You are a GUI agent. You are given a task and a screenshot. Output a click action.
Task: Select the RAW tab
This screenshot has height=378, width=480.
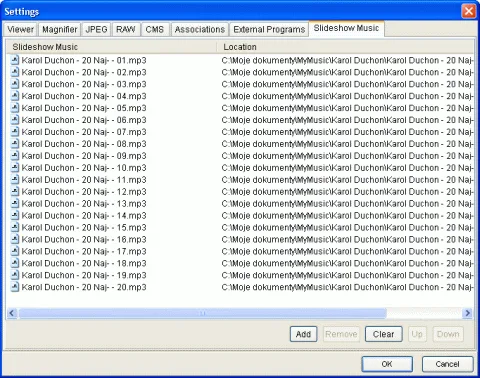click(126, 29)
